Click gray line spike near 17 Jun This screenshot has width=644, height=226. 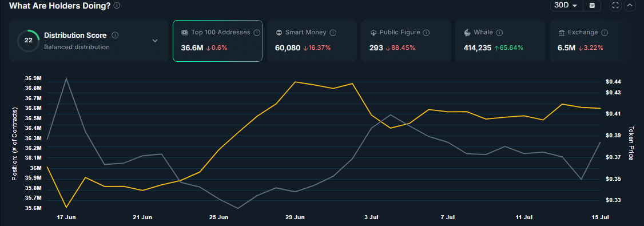click(x=66, y=78)
